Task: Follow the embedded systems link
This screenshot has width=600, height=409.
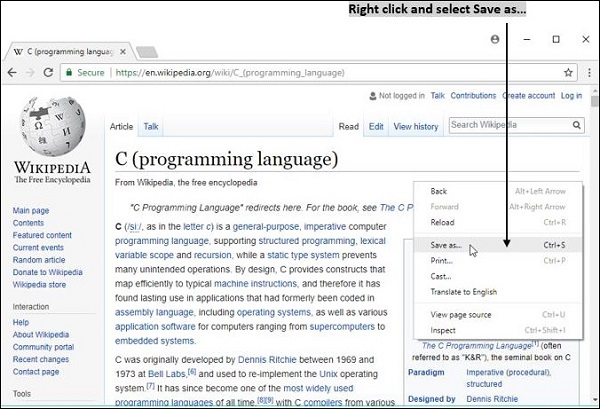Action: 155,341
